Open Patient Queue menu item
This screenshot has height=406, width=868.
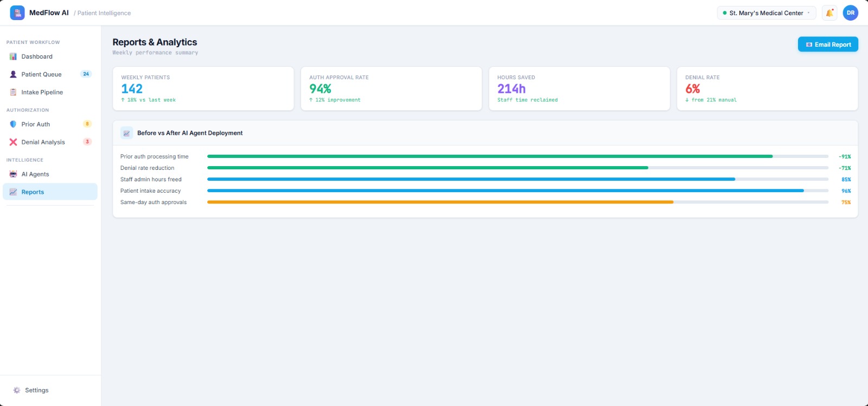[50, 74]
